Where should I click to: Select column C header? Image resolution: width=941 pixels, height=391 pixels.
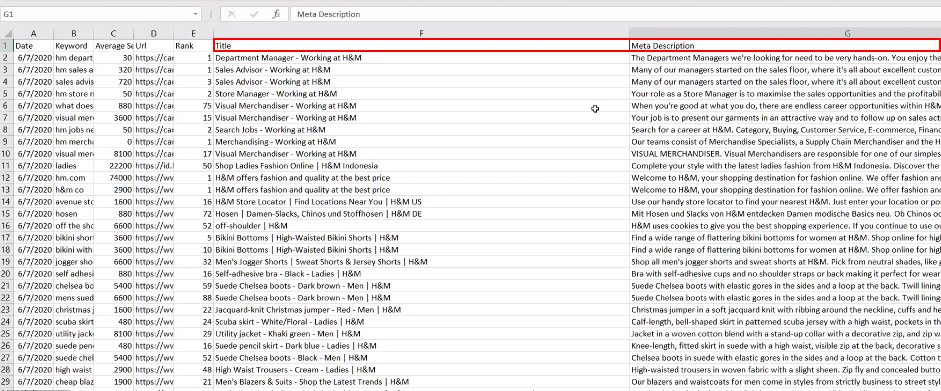[x=113, y=34]
